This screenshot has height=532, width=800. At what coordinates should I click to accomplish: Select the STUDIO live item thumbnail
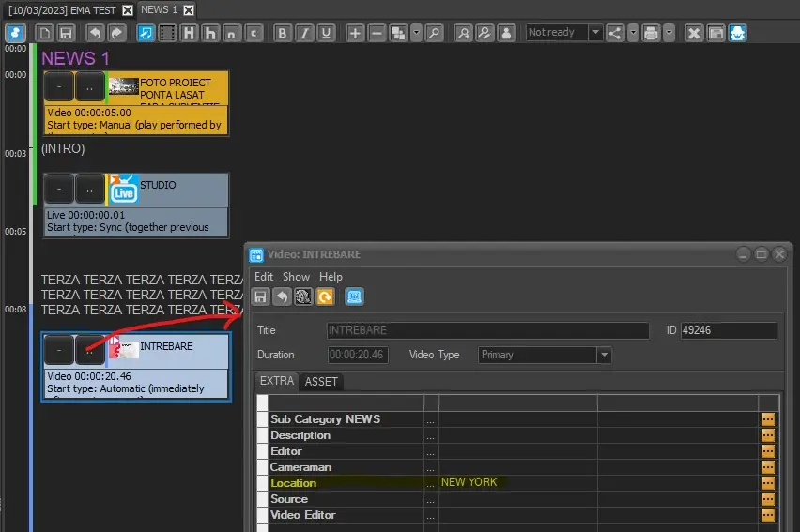(123, 190)
